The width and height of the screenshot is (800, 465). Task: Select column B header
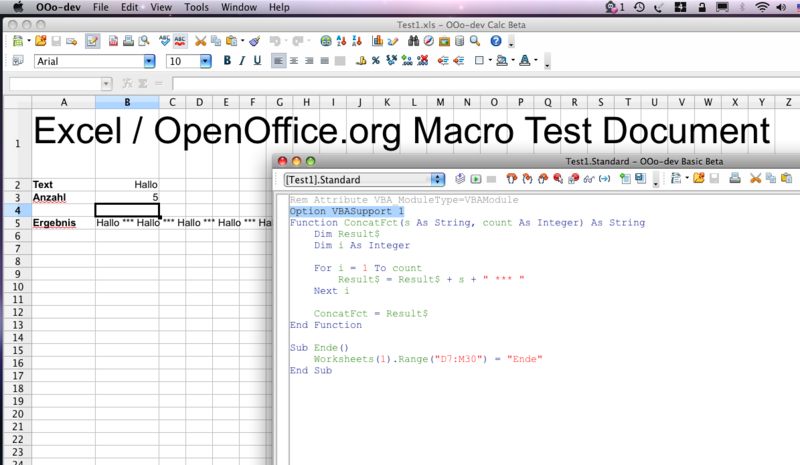[x=127, y=102]
